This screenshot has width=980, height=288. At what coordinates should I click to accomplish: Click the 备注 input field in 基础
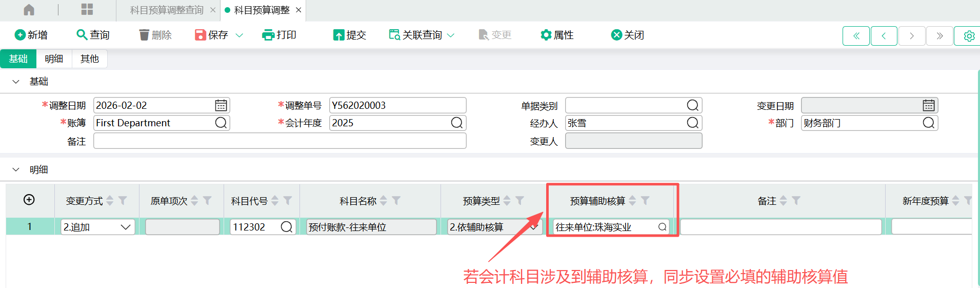click(279, 141)
